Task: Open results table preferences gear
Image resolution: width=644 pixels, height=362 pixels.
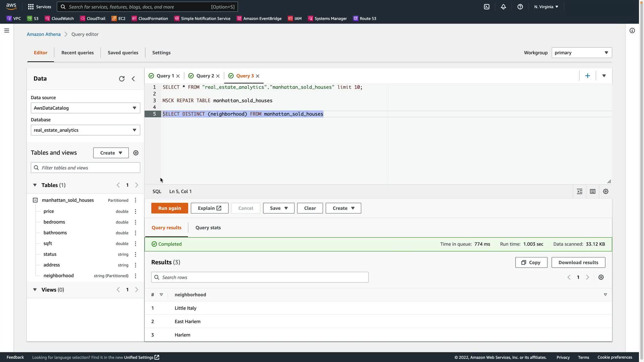Action: tap(601, 278)
